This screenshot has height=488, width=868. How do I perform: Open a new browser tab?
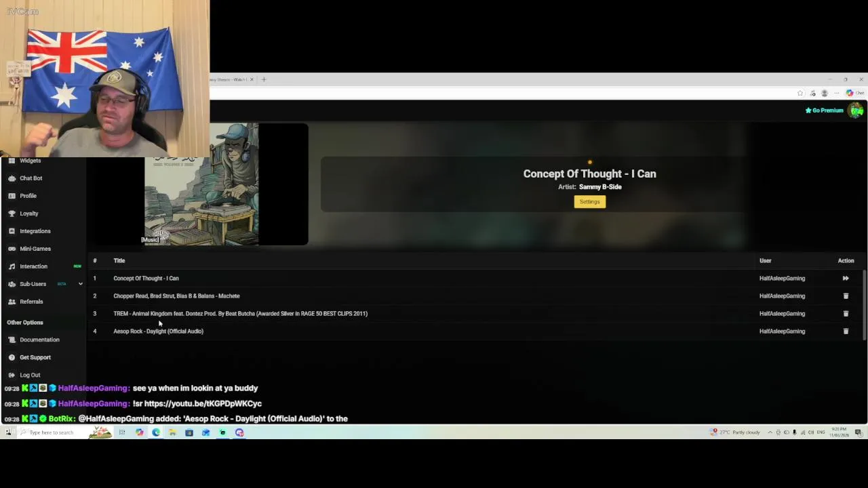click(x=264, y=79)
